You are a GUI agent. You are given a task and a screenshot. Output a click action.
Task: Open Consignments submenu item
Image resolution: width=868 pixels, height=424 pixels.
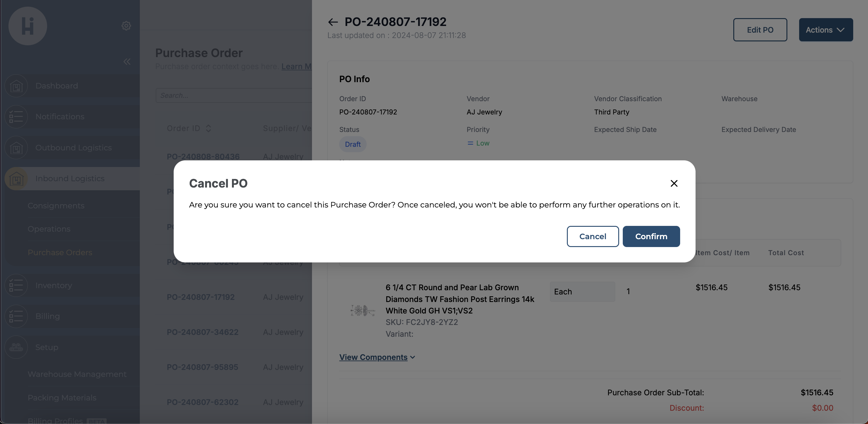(x=56, y=206)
